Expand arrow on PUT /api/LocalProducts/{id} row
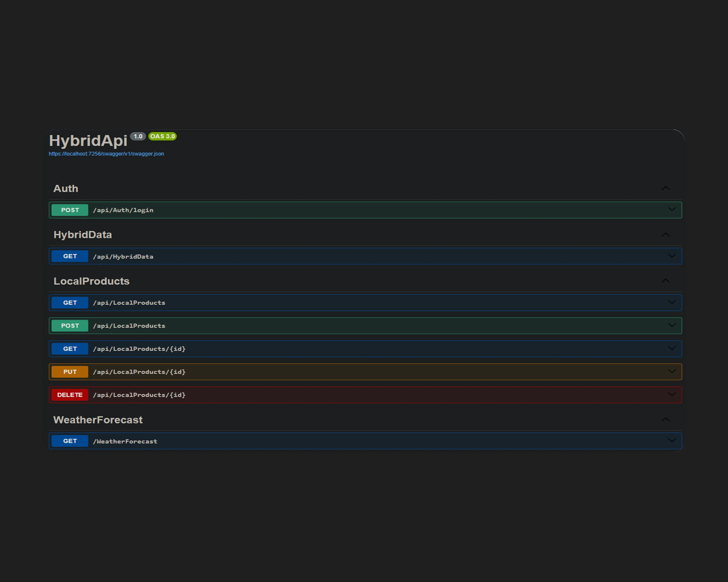The width and height of the screenshot is (728, 582). click(x=672, y=372)
